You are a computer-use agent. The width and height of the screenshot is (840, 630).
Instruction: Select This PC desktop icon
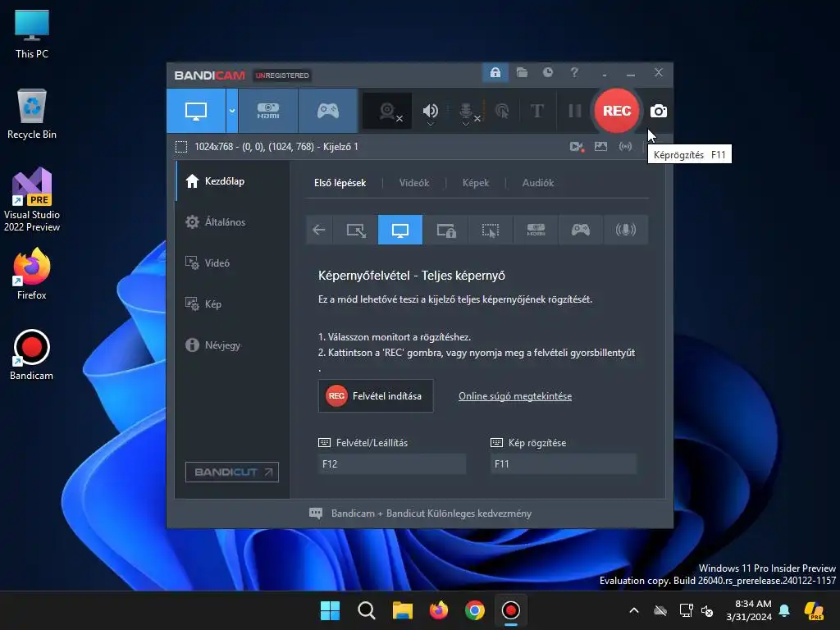point(32,34)
